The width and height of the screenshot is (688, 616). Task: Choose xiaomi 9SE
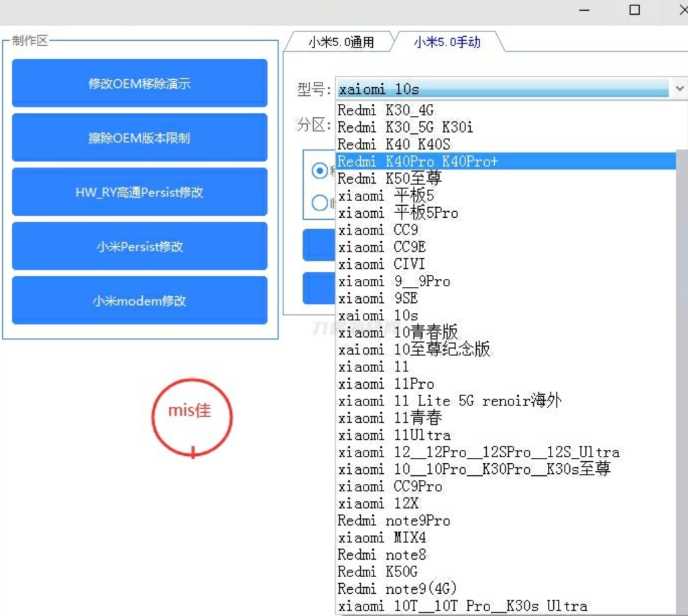(506, 298)
